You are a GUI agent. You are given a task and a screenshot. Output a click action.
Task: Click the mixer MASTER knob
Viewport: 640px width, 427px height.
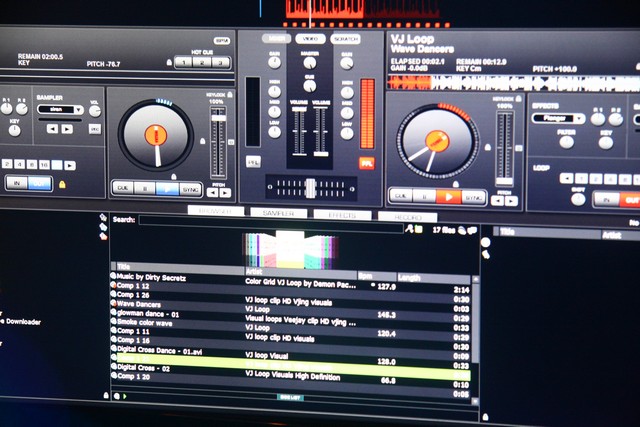coord(310,63)
